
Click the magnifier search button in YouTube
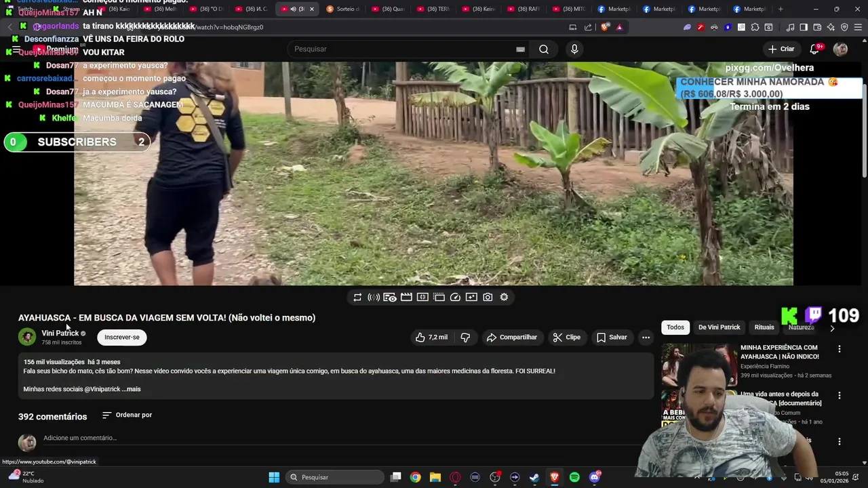point(544,49)
